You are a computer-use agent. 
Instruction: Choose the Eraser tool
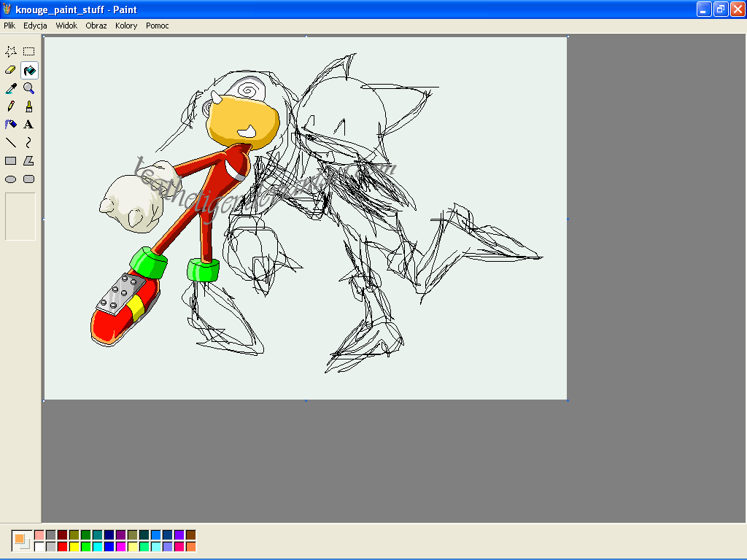(x=10, y=70)
